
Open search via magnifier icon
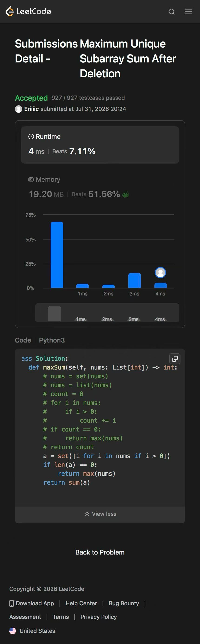(172, 11)
